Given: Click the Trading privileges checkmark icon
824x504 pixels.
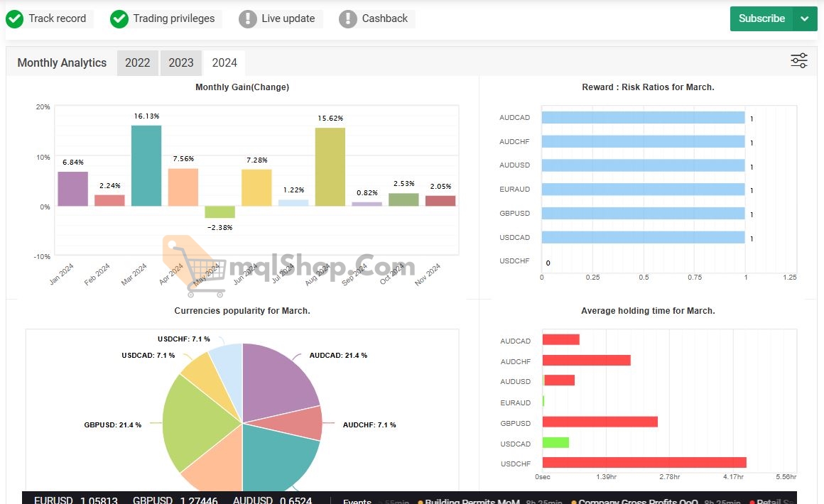Looking at the screenshot, I should pyautogui.click(x=119, y=19).
